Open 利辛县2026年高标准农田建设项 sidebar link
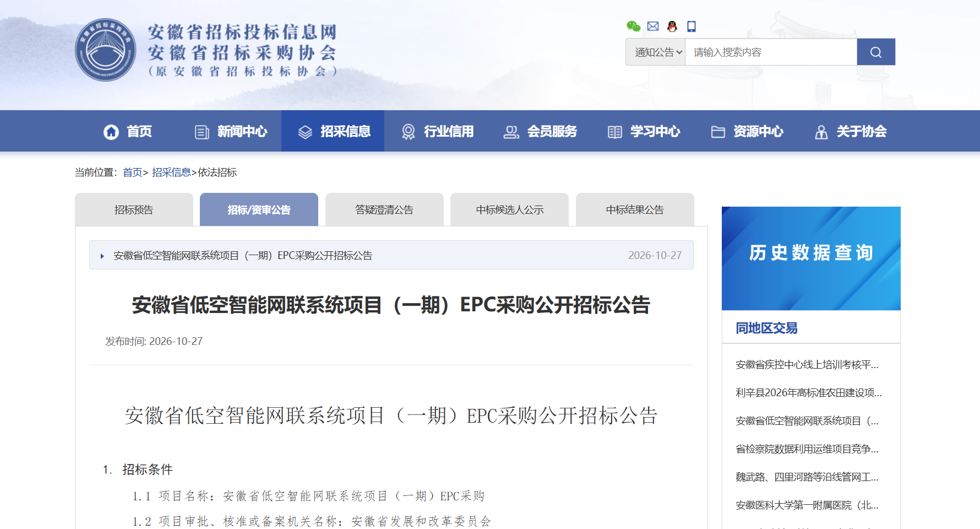The height and width of the screenshot is (529, 980). pos(808,393)
